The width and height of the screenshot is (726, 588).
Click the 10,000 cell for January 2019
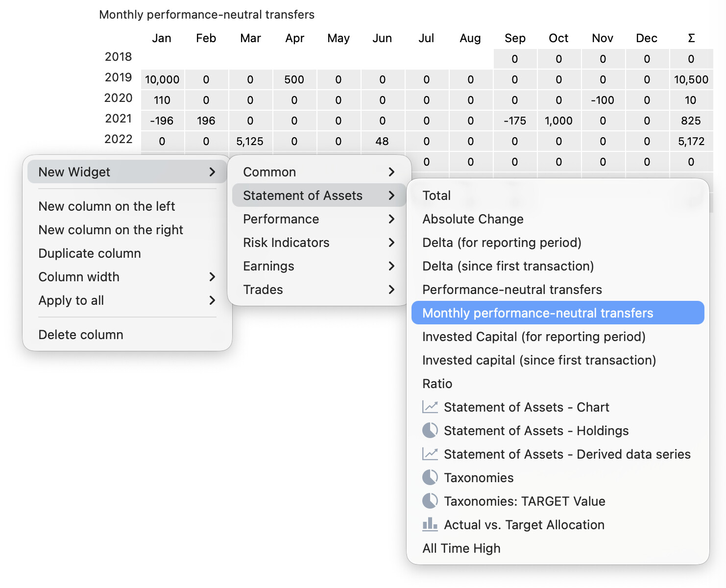(x=162, y=80)
